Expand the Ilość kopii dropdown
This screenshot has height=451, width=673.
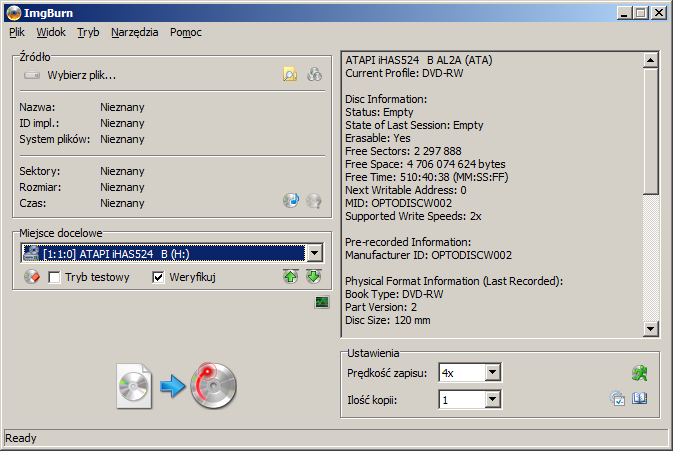tap(493, 400)
